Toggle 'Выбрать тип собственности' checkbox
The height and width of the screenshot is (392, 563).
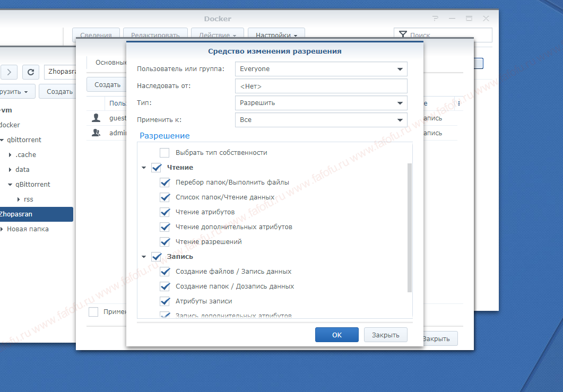coord(164,153)
